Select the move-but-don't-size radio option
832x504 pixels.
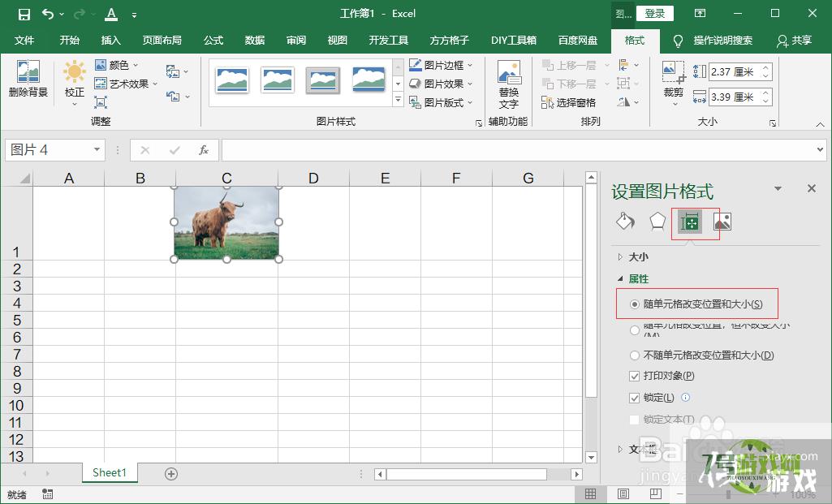[x=635, y=330]
